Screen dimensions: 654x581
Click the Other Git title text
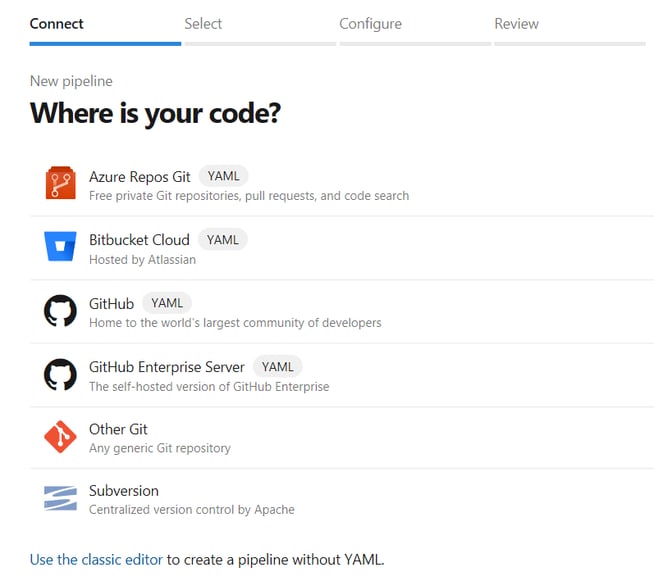coord(118,429)
